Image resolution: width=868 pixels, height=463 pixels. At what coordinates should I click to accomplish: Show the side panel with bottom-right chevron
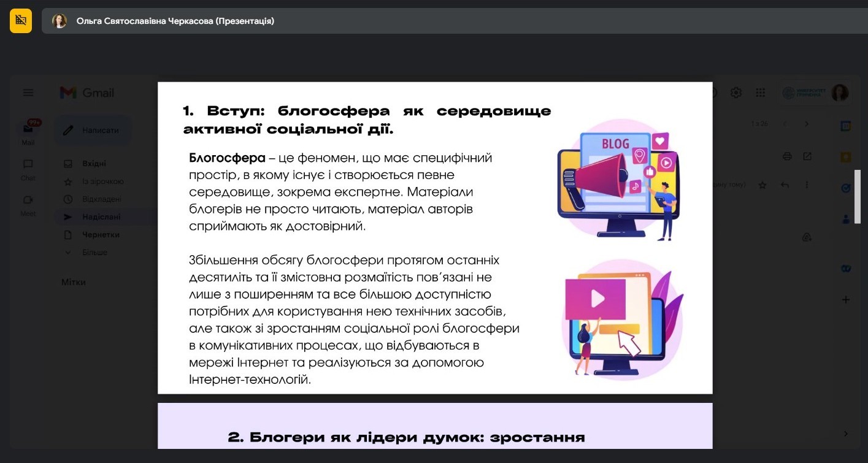846,434
